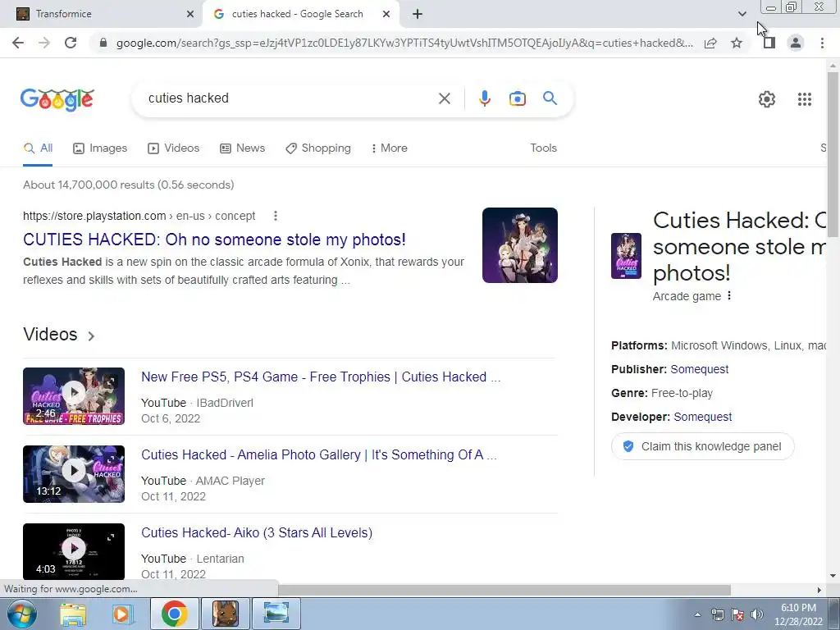This screenshot has width=840, height=630.
Task: Open Developer Somequest link
Action: (702, 417)
